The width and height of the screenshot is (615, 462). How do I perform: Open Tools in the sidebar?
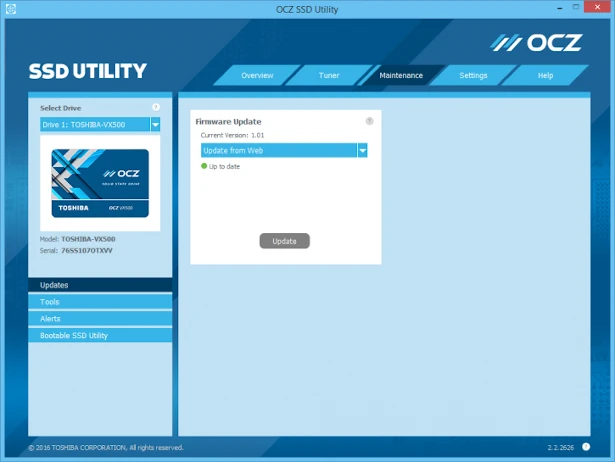pos(100,302)
